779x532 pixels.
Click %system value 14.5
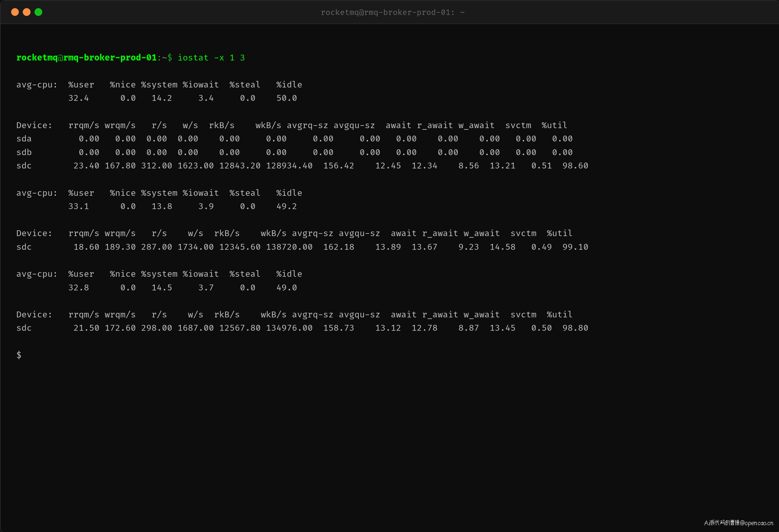pyautogui.click(x=162, y=287)
